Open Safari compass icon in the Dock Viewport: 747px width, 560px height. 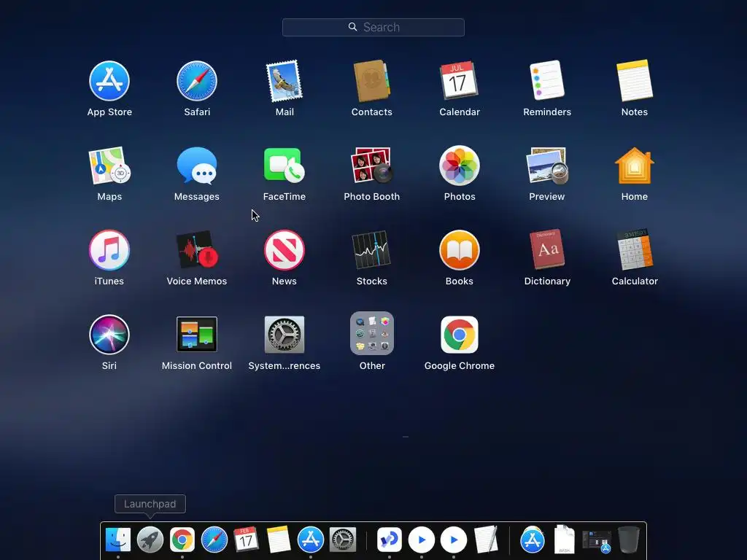coord(214,540)
